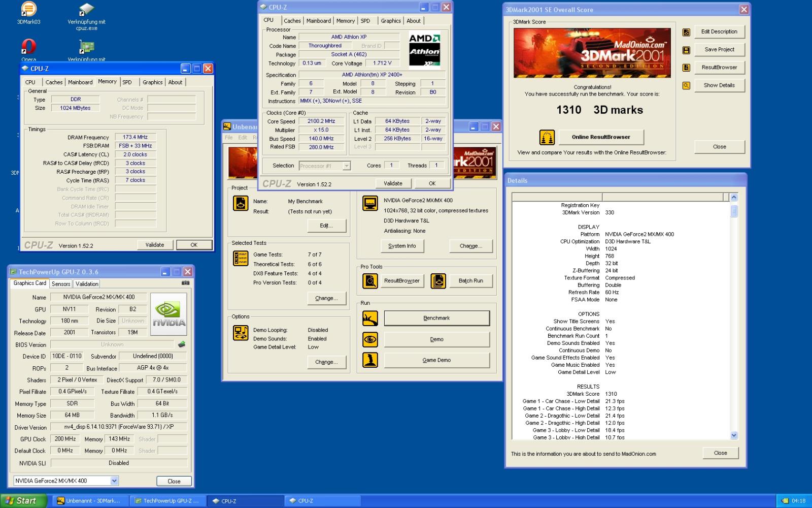Click Close button in Details window
This screenshot has width=812, height=508.
pyautogui.click(x=720, y=453)
